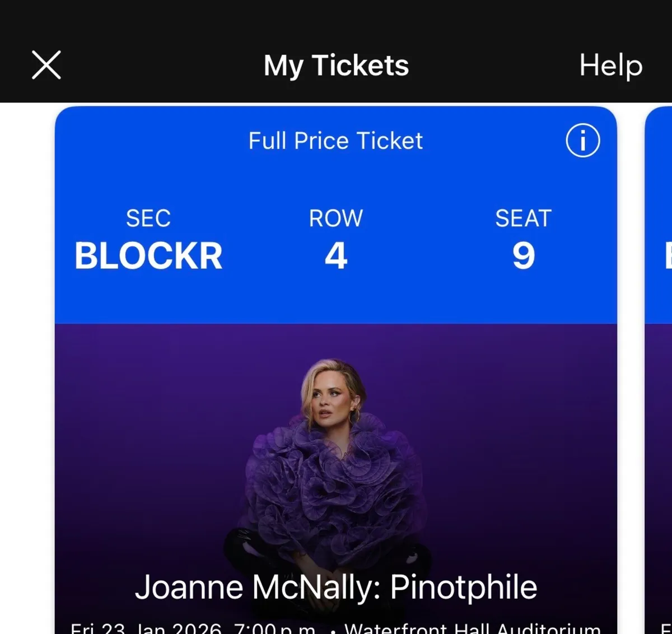Tap the SEC label text

point(148,218)
